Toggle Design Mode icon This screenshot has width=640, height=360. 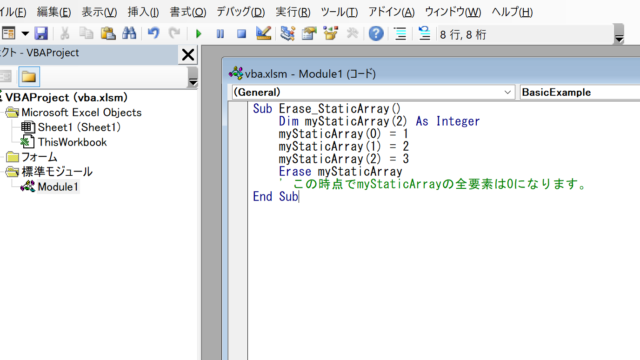click(263, 33)
